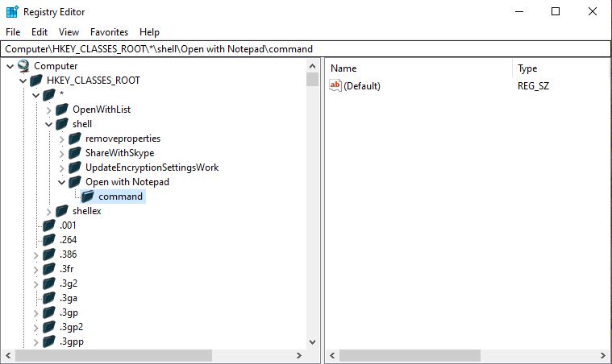The height and width of the screenshot is (364, 612).
Task: Expand the shellex key
Action: coord(49,211)
